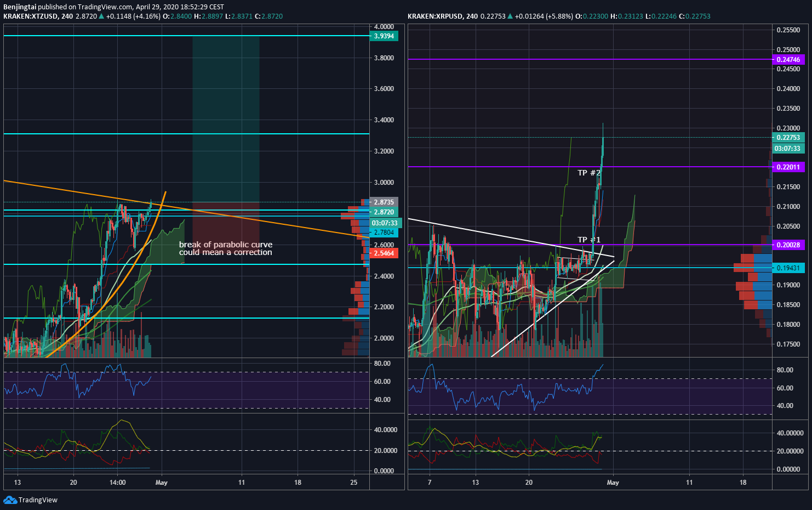Viewport: 812px width, 510px height.
Task: Click the purple 0.22011 price label
Action: (x=788, y=167)
